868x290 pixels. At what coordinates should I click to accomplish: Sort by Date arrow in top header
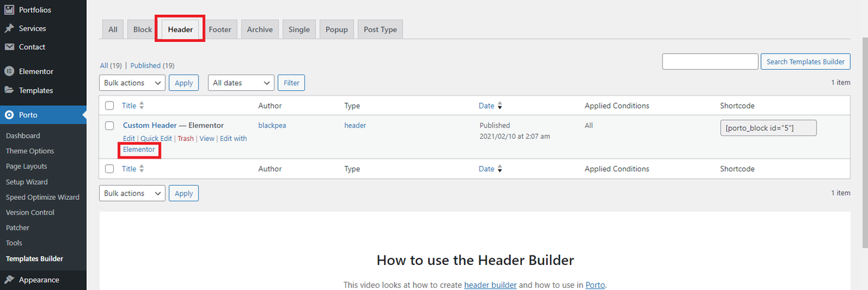point(500,106)
